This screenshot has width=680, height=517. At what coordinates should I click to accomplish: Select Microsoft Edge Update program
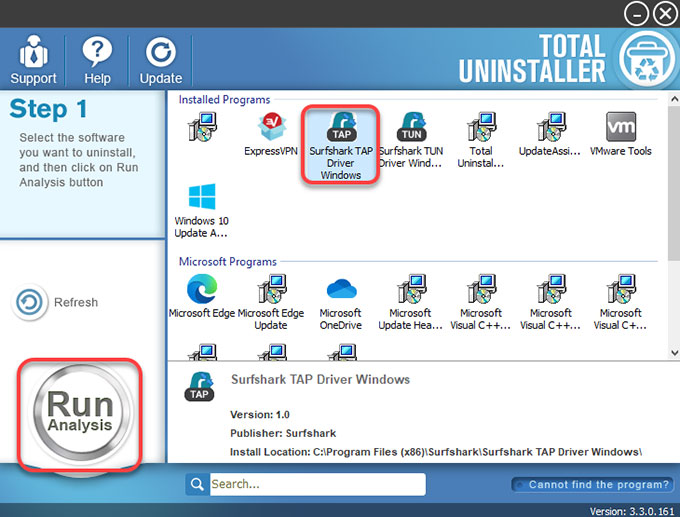271,302
